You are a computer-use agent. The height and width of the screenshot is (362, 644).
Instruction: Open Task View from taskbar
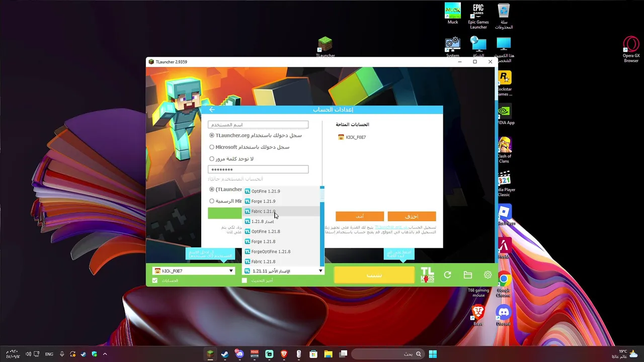[x=343, y=354]
